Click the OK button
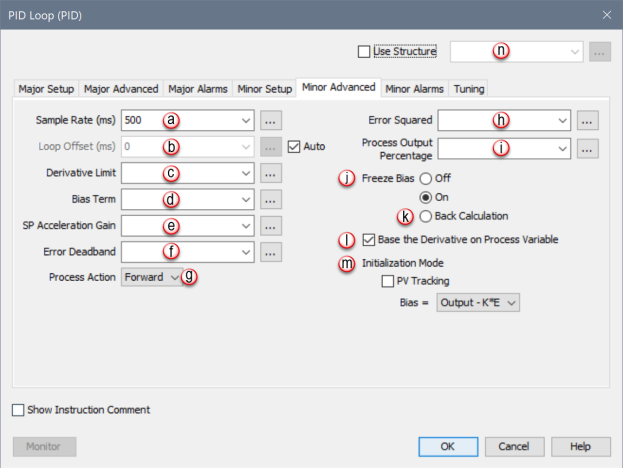Screen dimensions: 623x468 [x=447, y=446]
